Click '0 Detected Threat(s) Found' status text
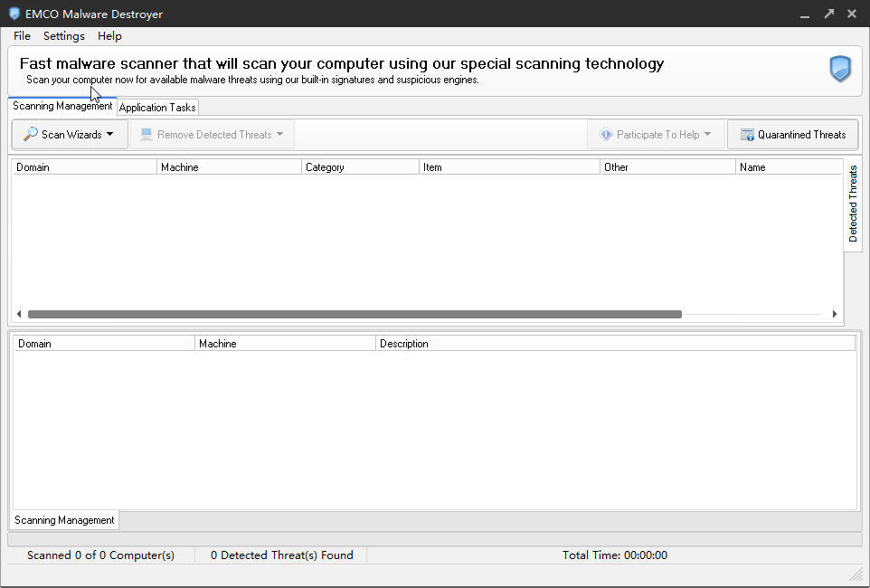Image resolution: width=870 pixels, height=588 pixels. tap(282, 555)
